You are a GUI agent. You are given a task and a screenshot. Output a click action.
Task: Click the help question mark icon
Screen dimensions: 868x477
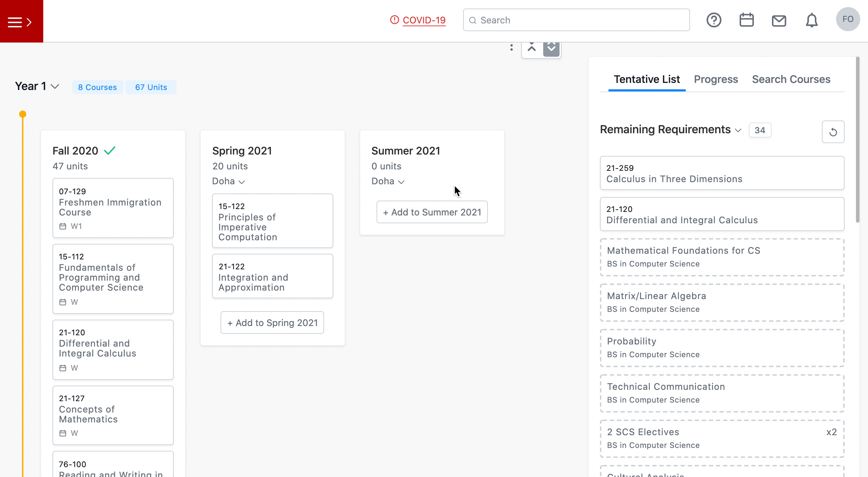(x=714, y=20)
